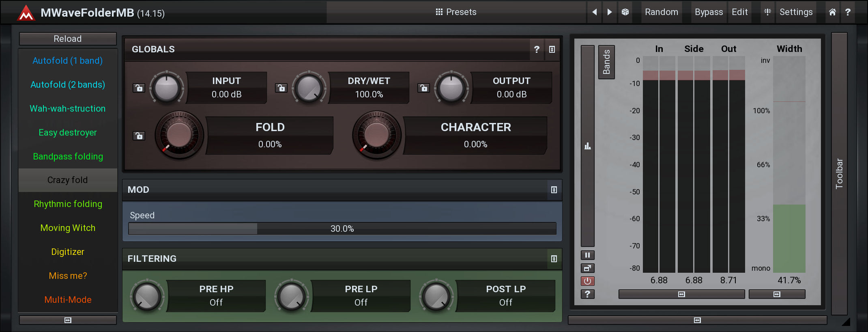
Task: Click the meter popout window icon
Action: click(587, 268)
